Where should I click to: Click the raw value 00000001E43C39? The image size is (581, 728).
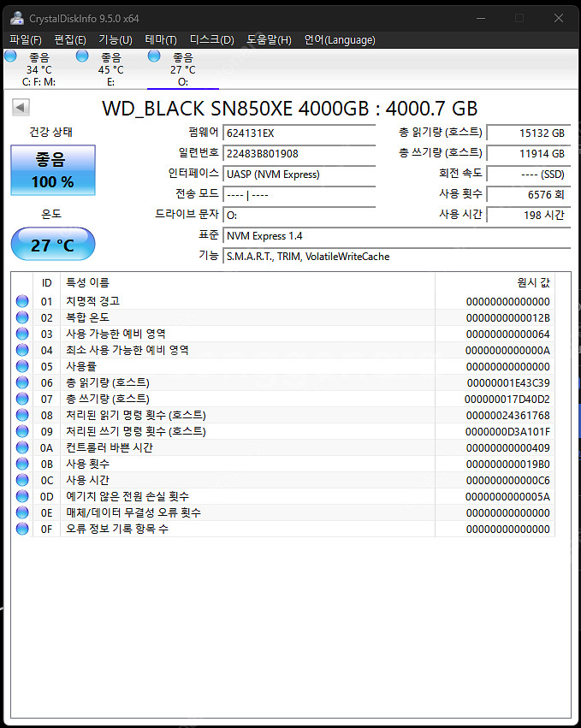[508, 383]
